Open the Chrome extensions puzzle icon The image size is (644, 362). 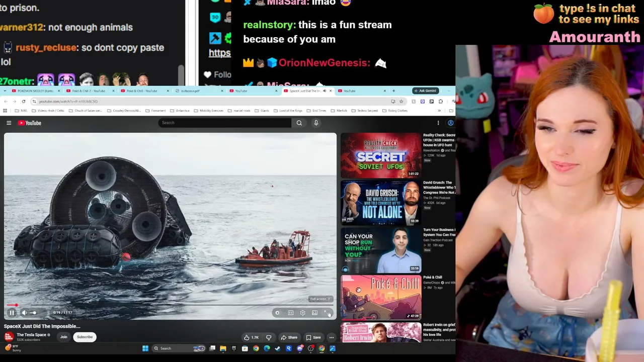440,102
